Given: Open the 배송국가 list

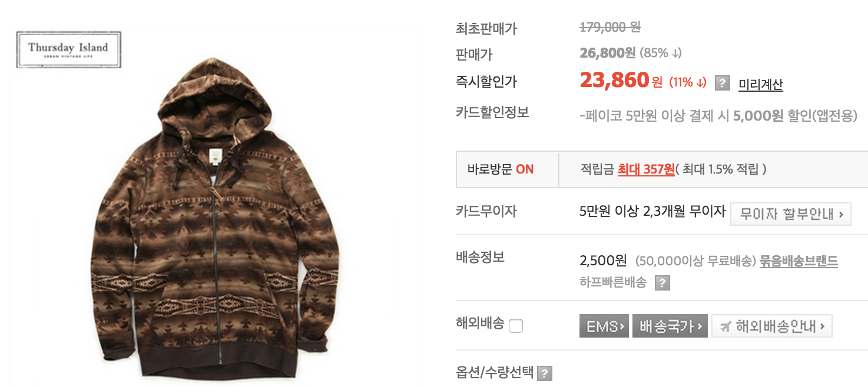Looking at the screenshot, I should (x=670, y=326).
